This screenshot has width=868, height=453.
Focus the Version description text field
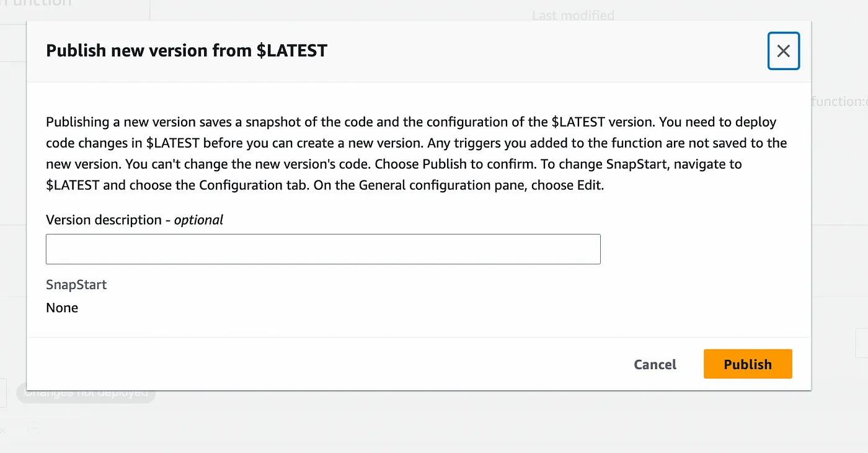[x=323, y=249]
